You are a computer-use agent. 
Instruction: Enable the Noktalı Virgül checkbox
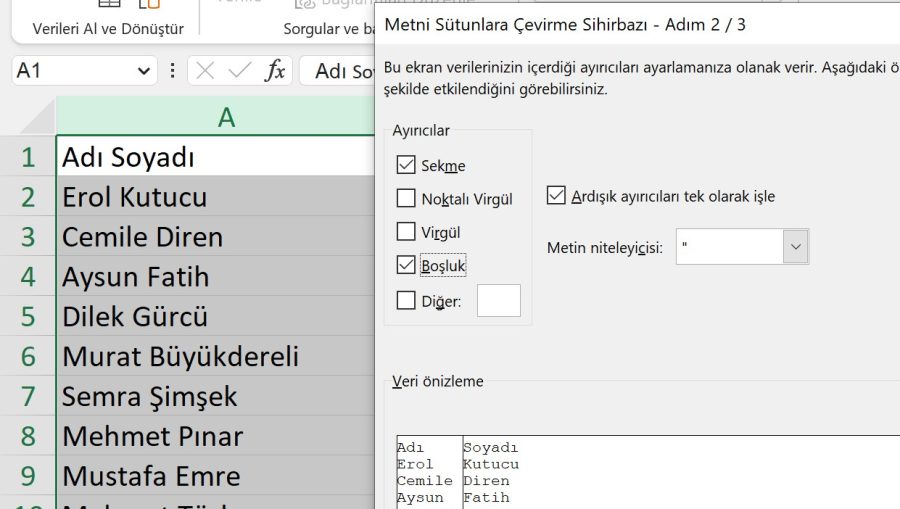(x=406, y=198)
